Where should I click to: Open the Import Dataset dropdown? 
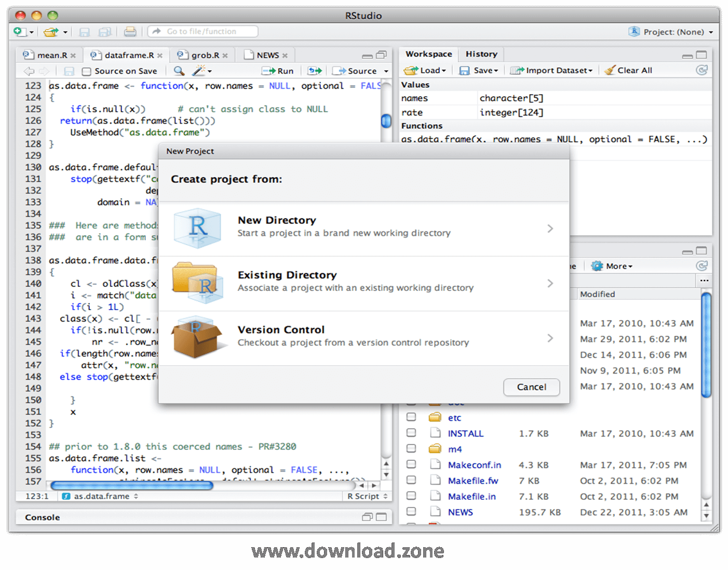tap(551, 70)
